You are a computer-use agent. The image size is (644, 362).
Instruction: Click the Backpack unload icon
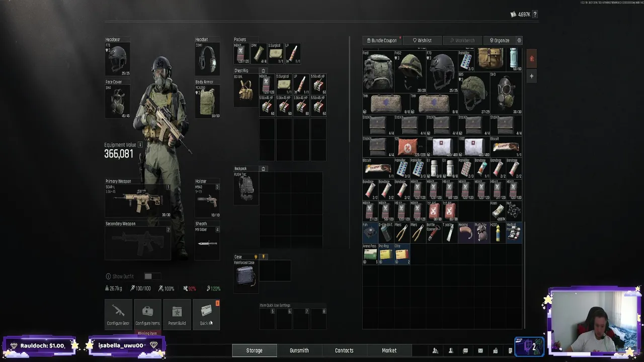(263, 169)
